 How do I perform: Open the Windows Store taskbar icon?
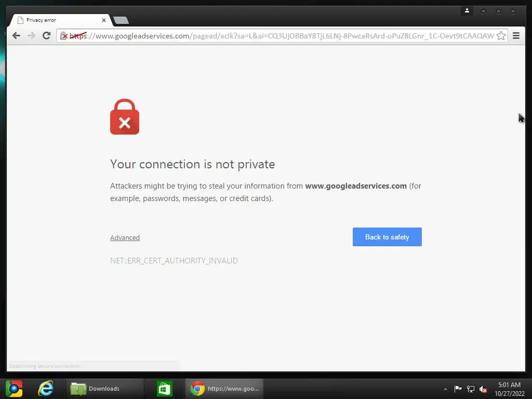point(165,389)
